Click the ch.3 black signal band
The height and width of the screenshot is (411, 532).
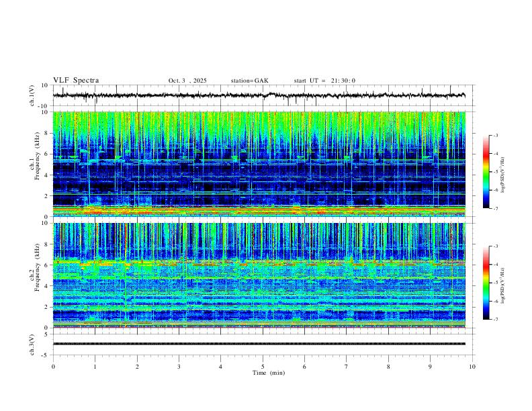point(259,344)
